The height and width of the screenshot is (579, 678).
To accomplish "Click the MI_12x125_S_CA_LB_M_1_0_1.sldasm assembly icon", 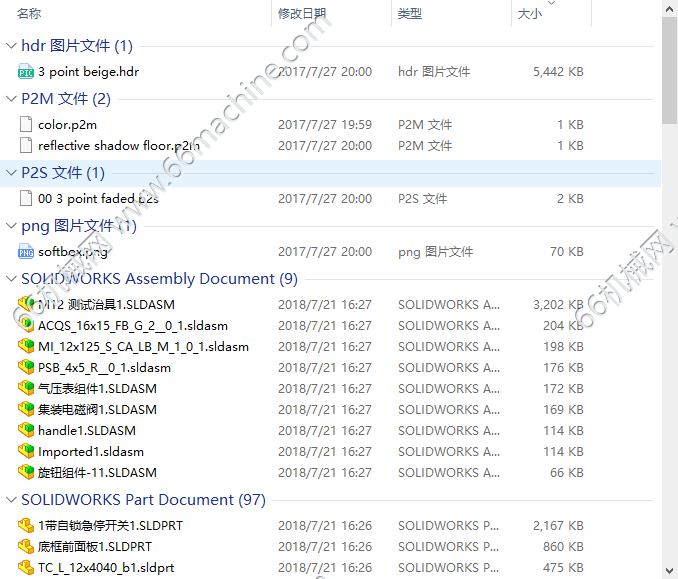I will 26,346.
